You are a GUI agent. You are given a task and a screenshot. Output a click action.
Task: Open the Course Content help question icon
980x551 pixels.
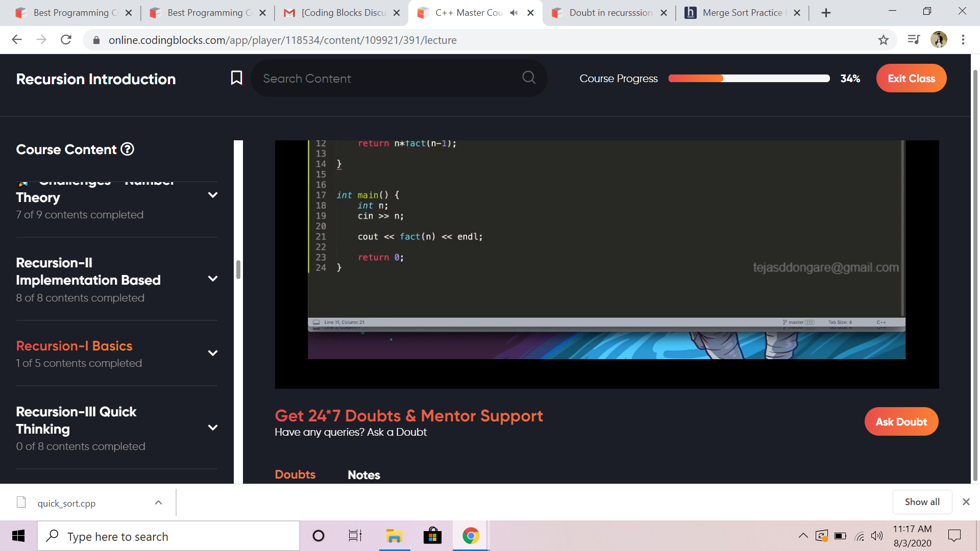[x=127, y=149]
